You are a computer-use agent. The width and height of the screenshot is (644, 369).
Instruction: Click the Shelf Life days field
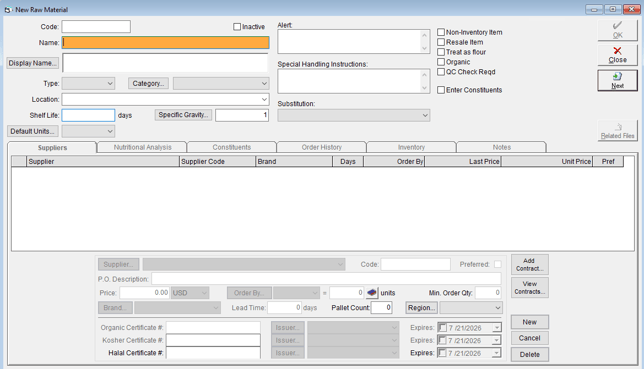[88, 115]
